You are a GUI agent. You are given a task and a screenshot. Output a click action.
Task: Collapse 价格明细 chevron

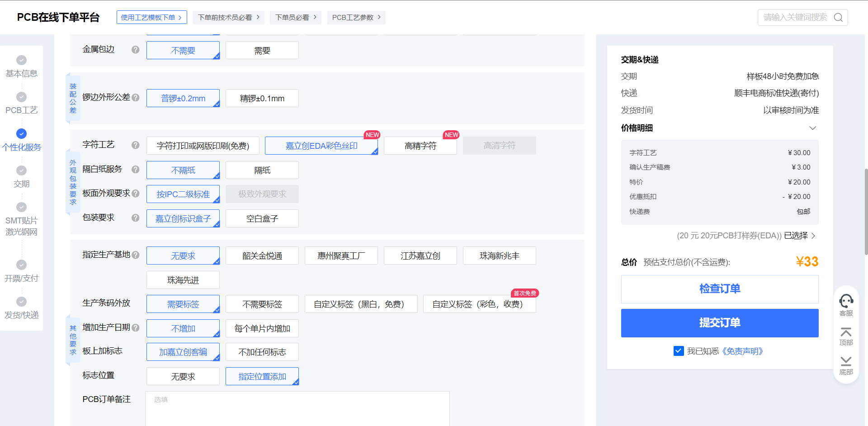(812, 128)
